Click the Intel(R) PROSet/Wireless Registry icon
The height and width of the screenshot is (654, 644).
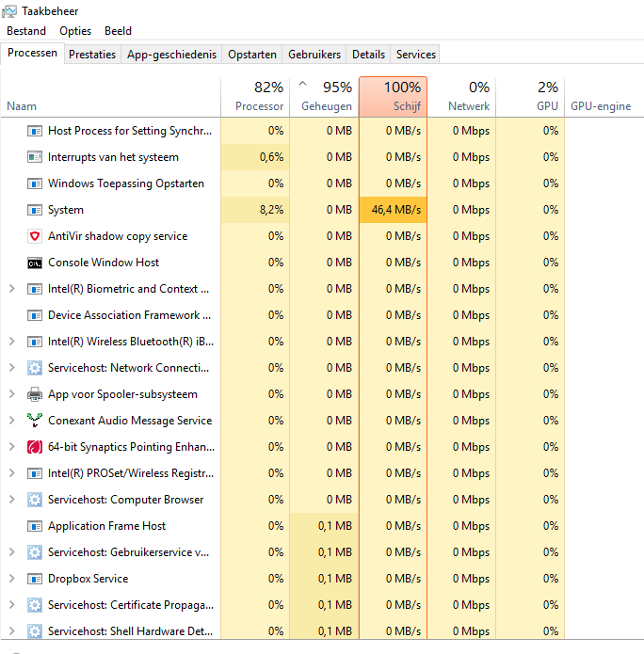tap(35, 473)
